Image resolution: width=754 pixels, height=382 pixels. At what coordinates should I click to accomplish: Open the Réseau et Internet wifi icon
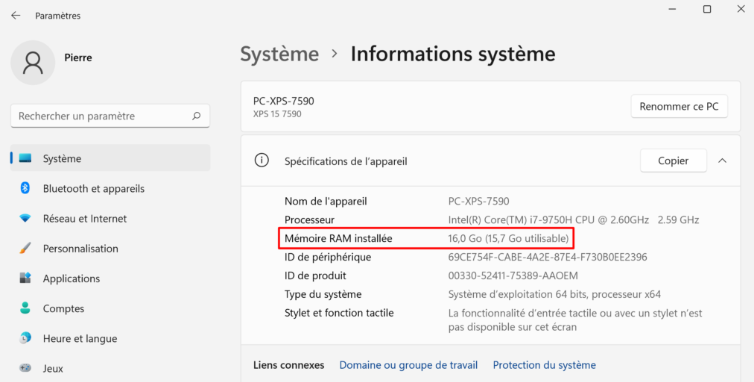click(25, 218)
